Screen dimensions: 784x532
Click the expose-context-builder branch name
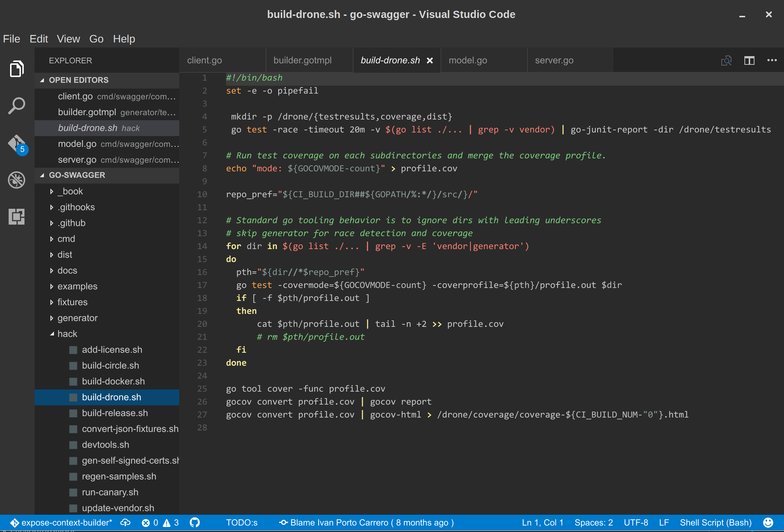(67, 522)
